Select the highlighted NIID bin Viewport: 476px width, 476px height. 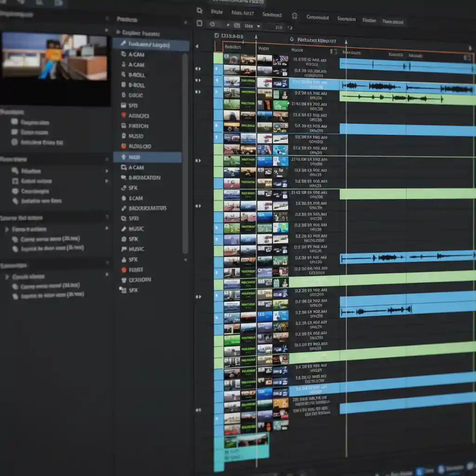[148, 157]
